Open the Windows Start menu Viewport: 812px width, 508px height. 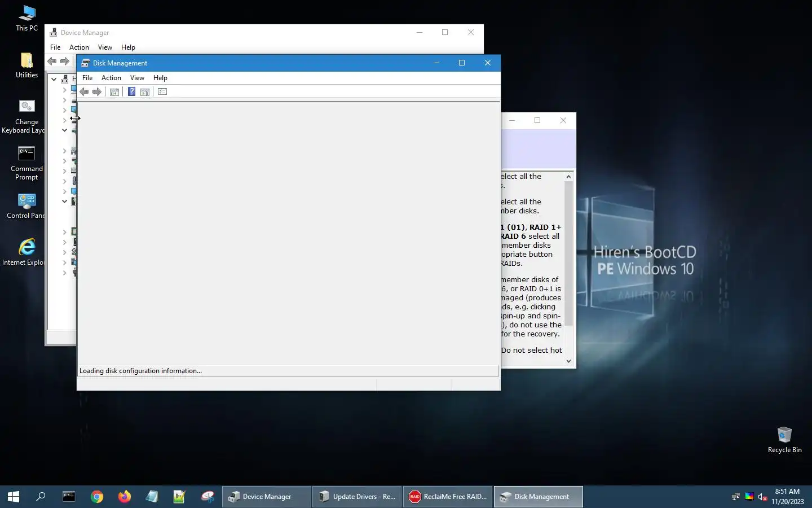14,497
